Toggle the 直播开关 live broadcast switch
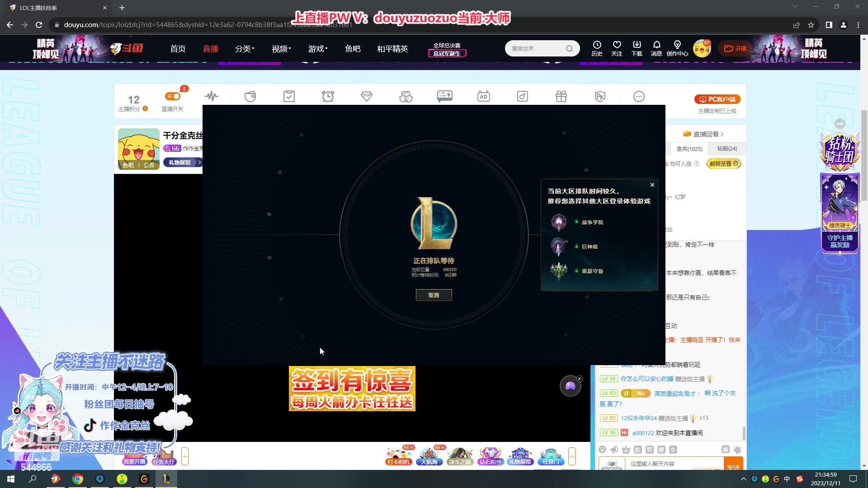Image resolution: width=868 pixels, height=488 pixels. click(x=173, y=96)
